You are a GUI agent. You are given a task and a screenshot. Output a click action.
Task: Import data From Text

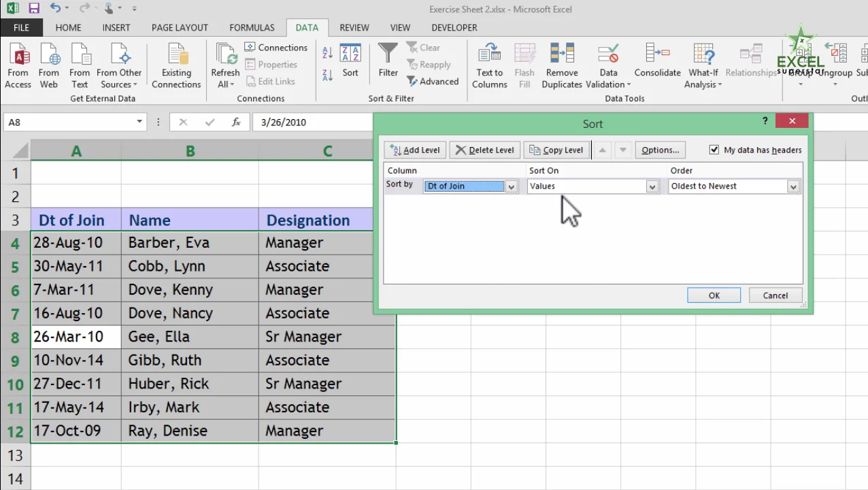80,66
